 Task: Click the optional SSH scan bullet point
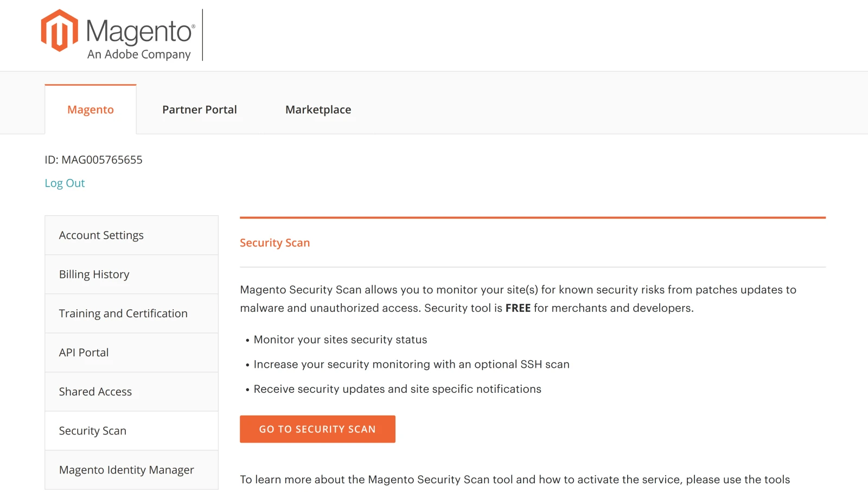(411, 365)
